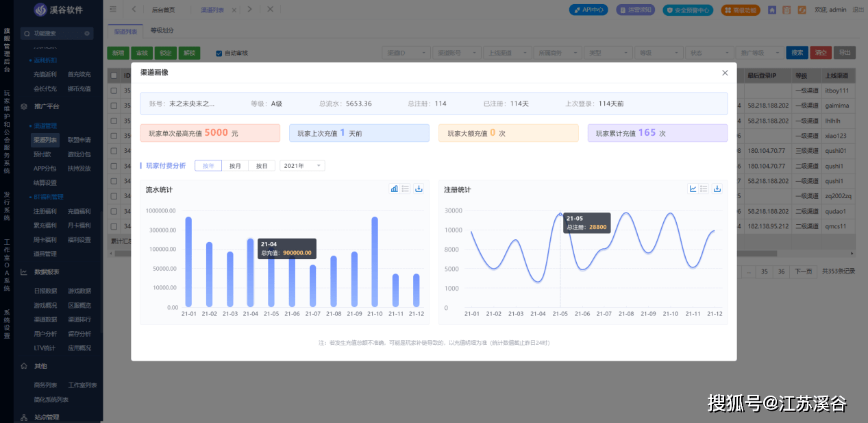Download the 注册统计 chart
Image resolution: width=868 pixels, height=423 pixels.
717,189
